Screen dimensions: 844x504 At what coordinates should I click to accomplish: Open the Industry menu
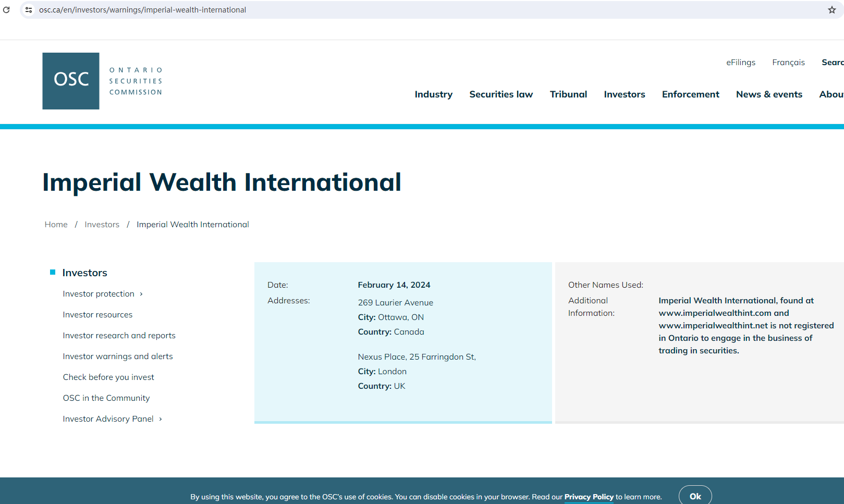click(x=434, y=94)
